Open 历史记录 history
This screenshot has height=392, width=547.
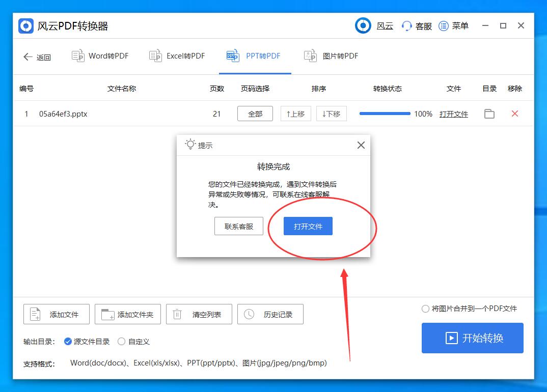tap(270, 314)
